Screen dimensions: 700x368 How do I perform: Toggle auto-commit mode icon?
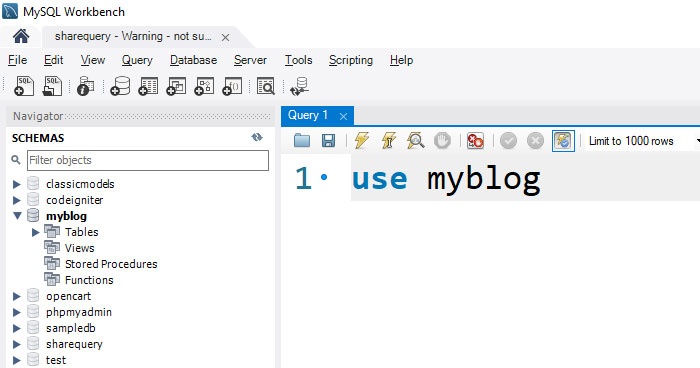pyautogui.click(x=563, y=141)
